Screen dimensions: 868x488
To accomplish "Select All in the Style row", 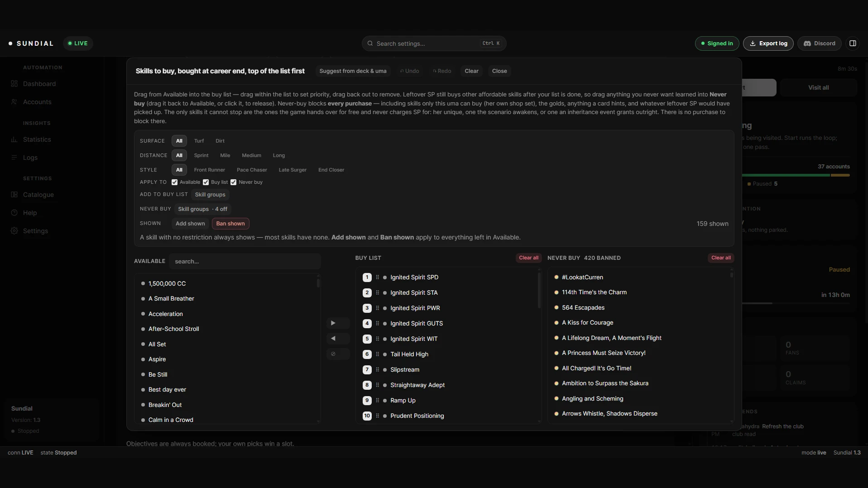I will (x=179, y=170).
